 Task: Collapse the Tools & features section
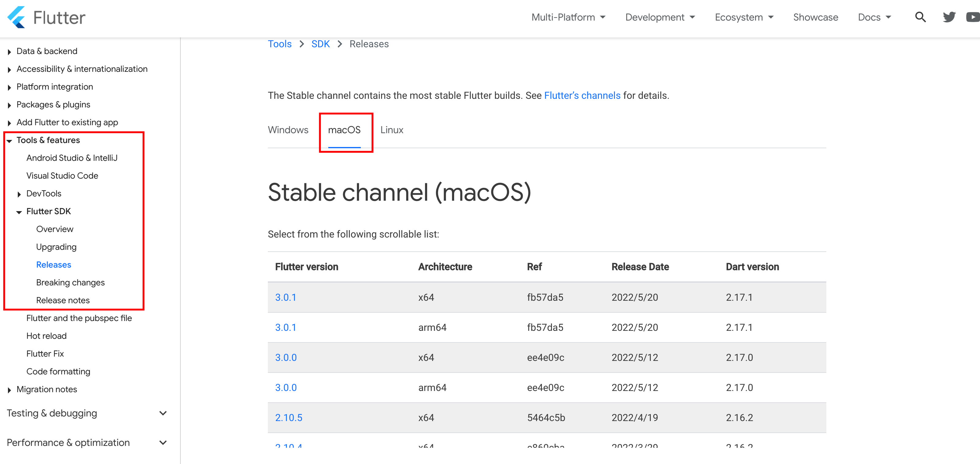(48, 140)
